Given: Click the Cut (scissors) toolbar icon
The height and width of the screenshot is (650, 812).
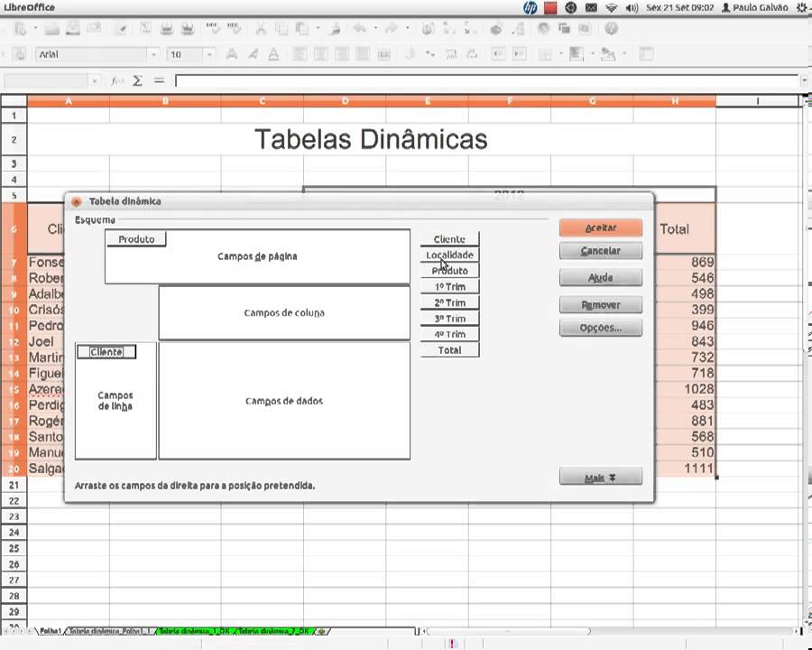Looking at the screenshot, I should tap(261, 29).
